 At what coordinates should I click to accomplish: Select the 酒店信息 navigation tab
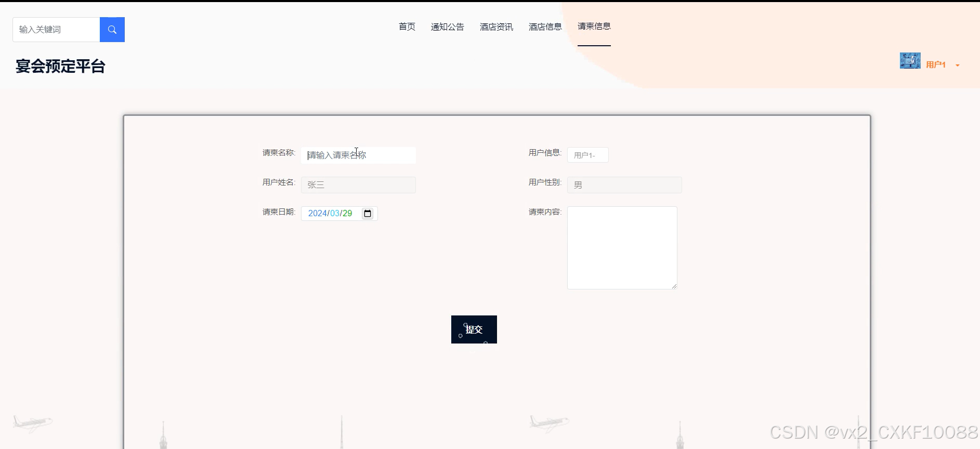pyautogui.click(x=545, y=27)
